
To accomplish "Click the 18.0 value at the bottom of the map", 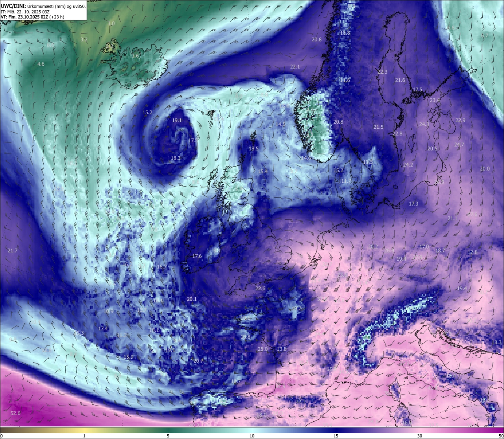I will click(x=261, y=415).
